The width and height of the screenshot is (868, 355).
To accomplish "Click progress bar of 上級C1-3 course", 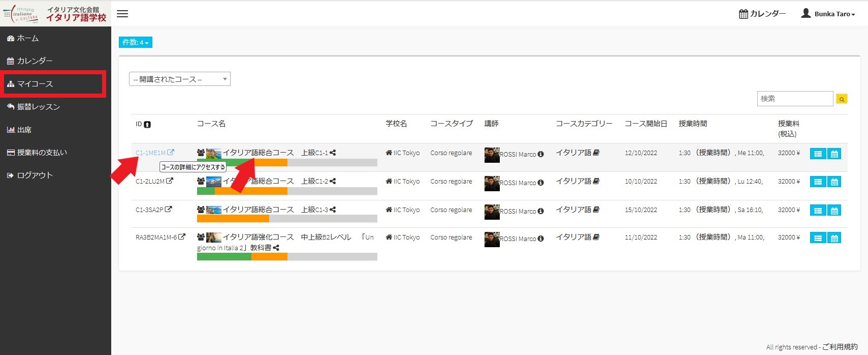I will click(286, 219).
